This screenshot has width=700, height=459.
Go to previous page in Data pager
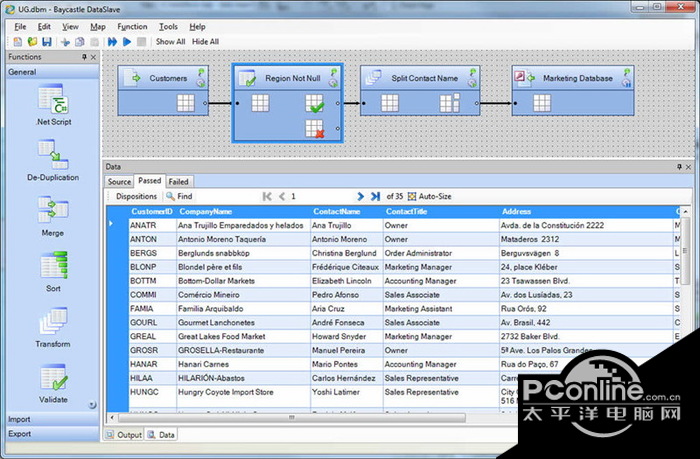tap(282, 196)
